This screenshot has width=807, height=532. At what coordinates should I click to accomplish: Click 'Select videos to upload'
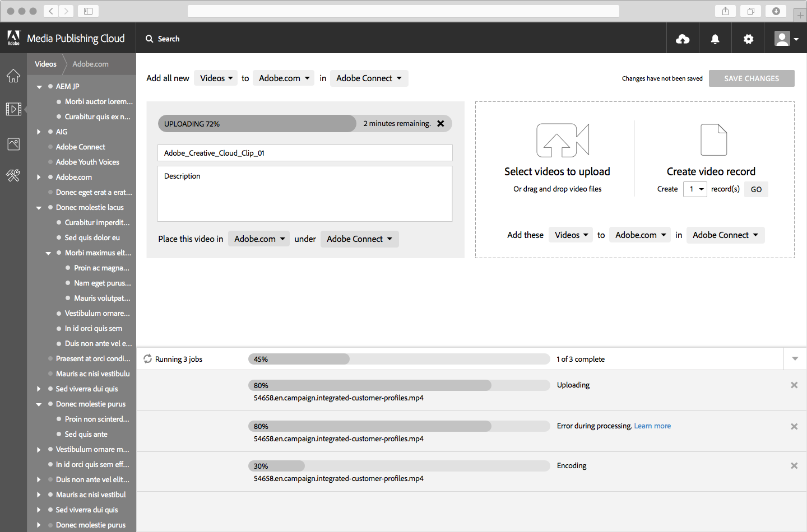557,171
